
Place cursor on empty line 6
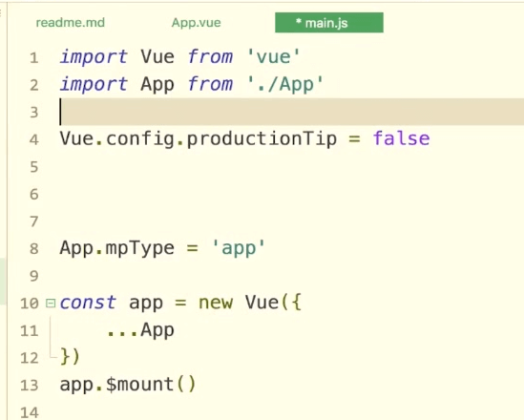(291, 194)
